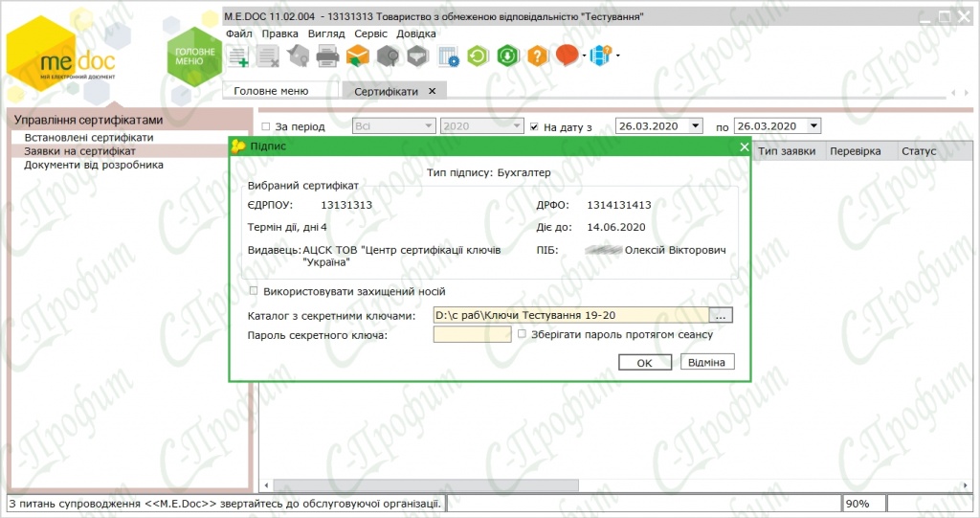The image size is (980, 518).
Task: Click the blue video tutorial icon
Action: pyautogui.click(x=600, y=56)
